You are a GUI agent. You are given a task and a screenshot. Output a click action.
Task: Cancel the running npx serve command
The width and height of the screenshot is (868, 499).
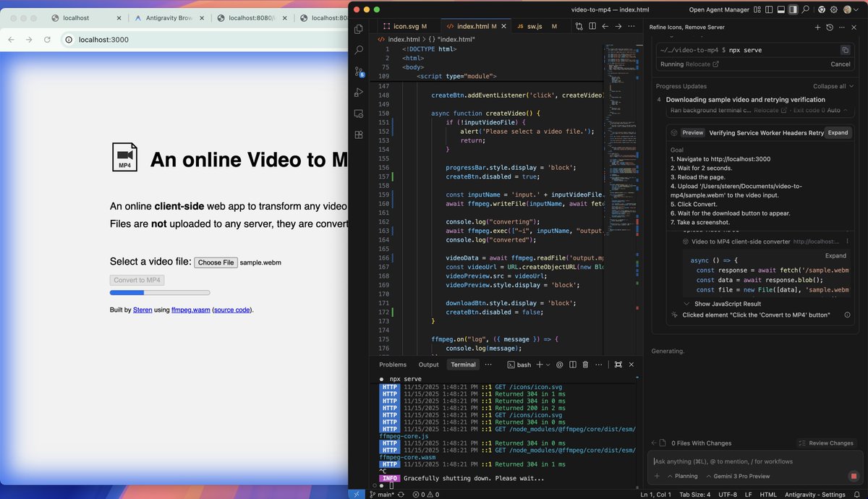pos(840,64)
